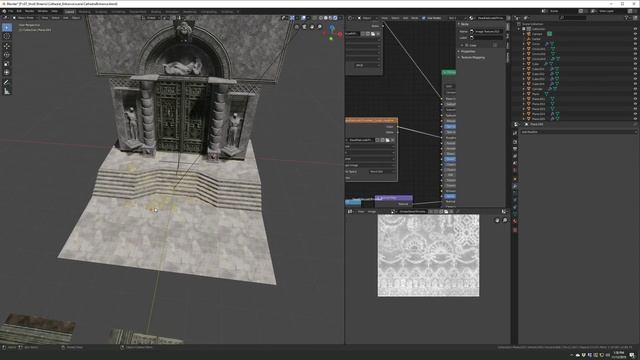
Task: Switch to the Modeling workspace tab
Action: 84,12
